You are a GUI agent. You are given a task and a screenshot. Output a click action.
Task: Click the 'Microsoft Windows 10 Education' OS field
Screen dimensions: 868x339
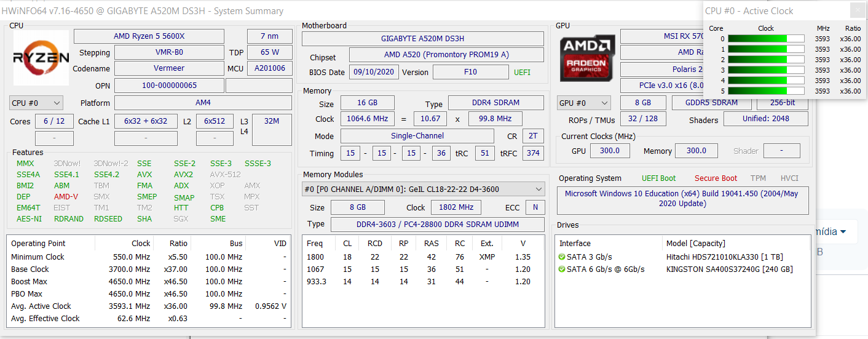(683, 201)
